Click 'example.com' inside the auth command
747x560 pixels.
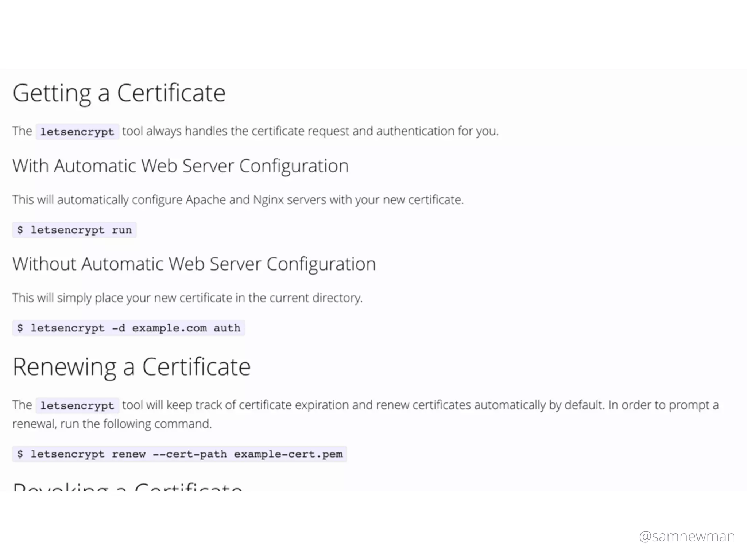(169, 328)
